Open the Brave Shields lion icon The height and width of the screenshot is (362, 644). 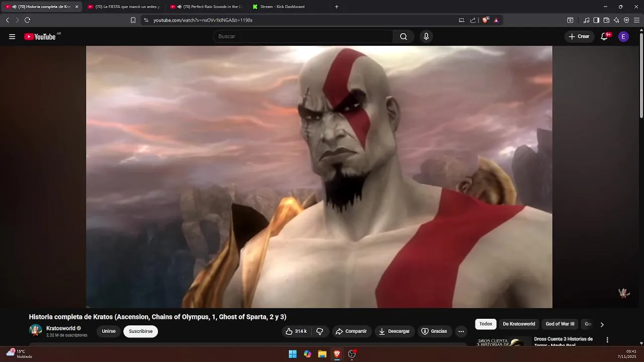coord(485,20)
